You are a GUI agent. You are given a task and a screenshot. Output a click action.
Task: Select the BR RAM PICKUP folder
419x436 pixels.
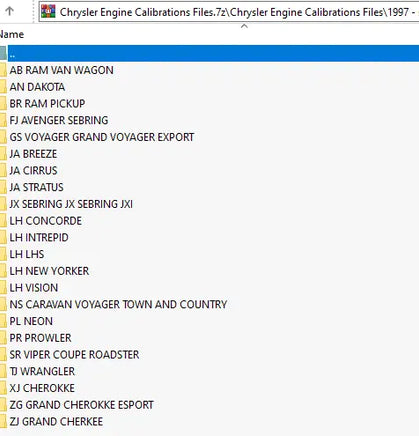pyautogui.click(x=47, y=104)
